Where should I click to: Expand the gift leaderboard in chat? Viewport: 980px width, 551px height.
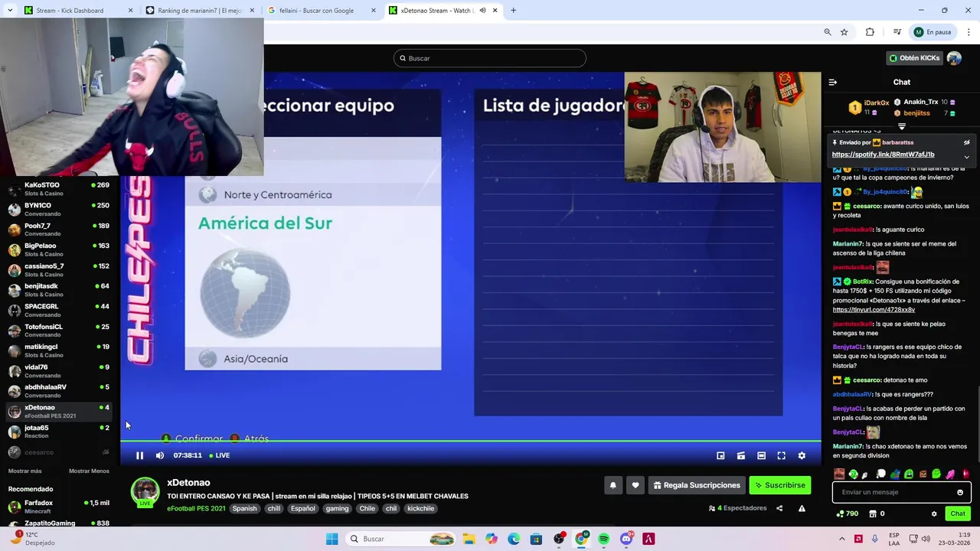(902, 126)
